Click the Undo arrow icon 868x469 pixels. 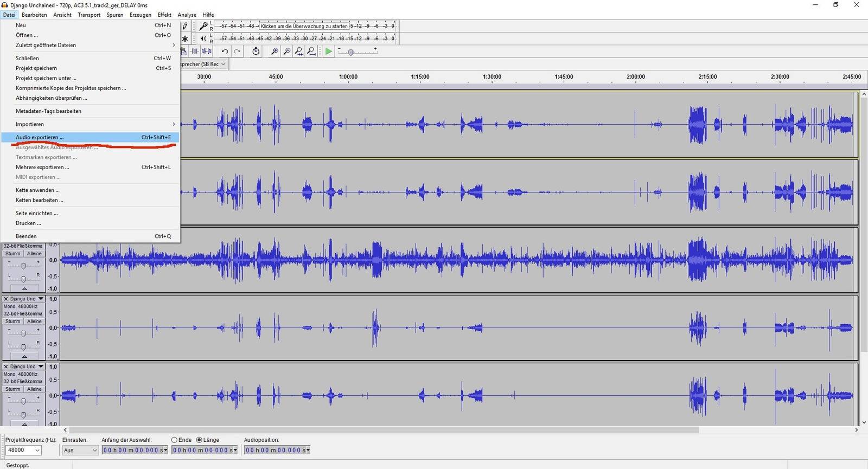click(225, 51)
